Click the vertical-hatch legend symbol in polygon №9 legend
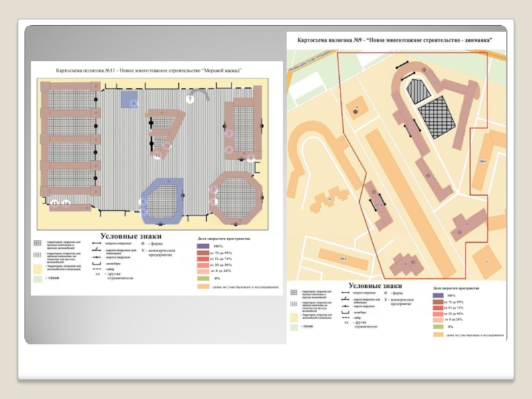This screenshot has height=399, width=532. (x=294, y=304)
